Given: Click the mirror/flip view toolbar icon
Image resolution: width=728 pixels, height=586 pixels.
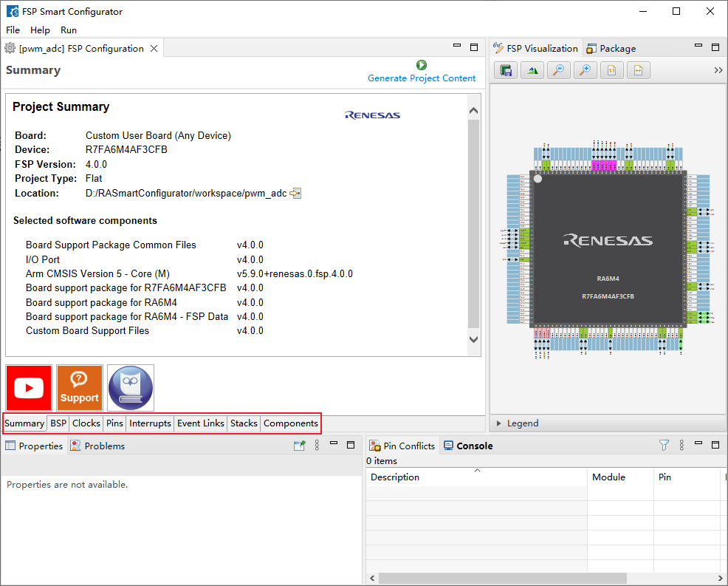Looking at the screenshot, I should tap(532, 70).
